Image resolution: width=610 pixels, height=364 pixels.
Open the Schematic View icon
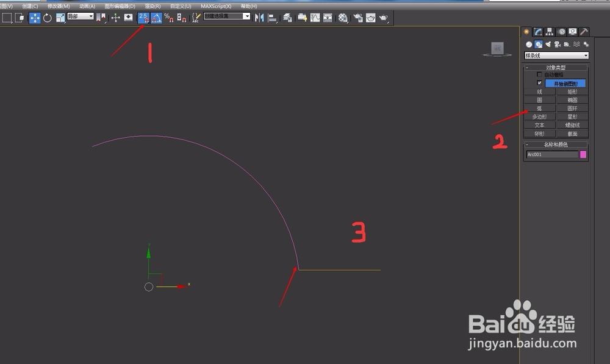(x=328, y=18)
